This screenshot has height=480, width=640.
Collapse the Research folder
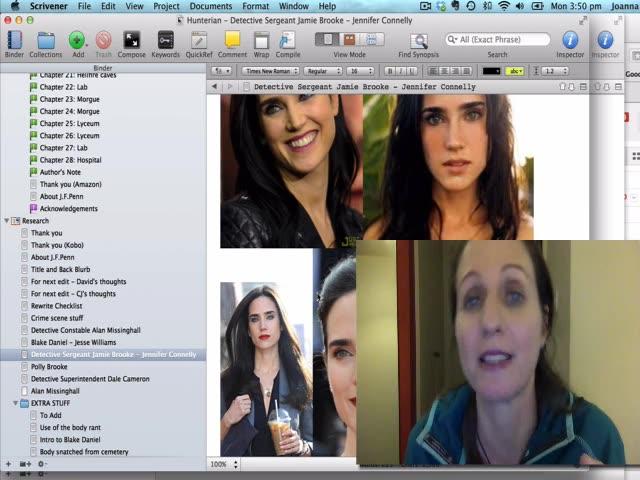[x=7, y=221]
